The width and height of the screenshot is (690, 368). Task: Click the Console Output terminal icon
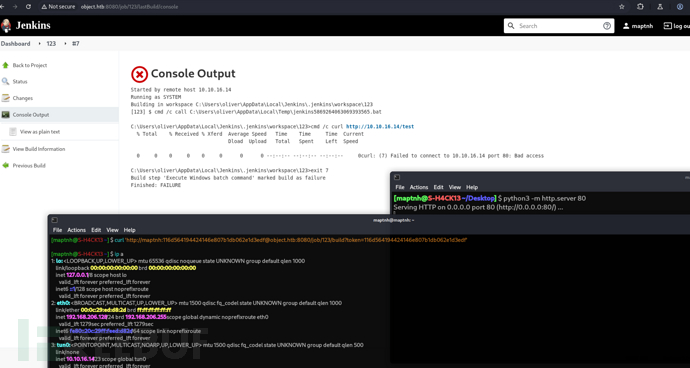[x=5, y=114]
